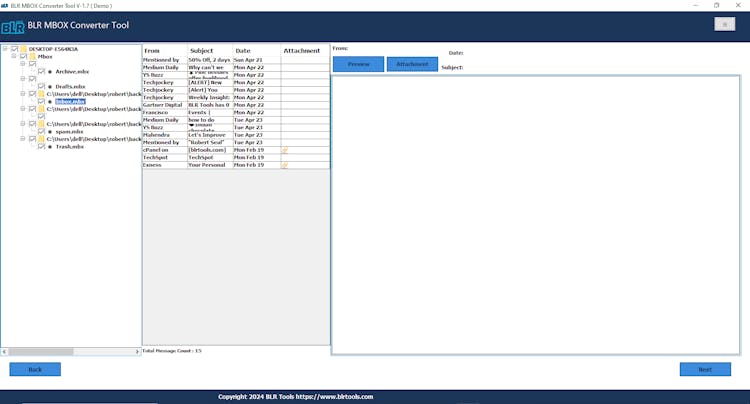Select Trash.mbx in the folder tree
This screenshot has height=404, width=750.
tap(70, 147)
